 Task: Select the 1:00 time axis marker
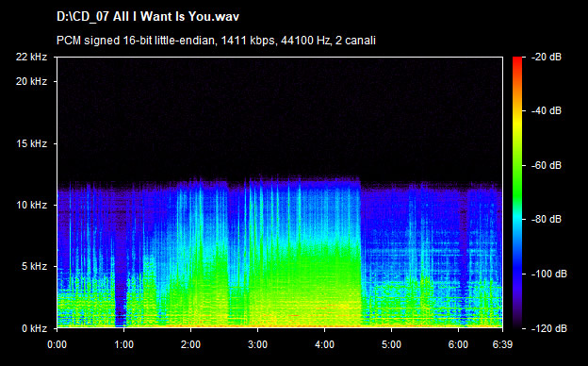coord(124,344)
